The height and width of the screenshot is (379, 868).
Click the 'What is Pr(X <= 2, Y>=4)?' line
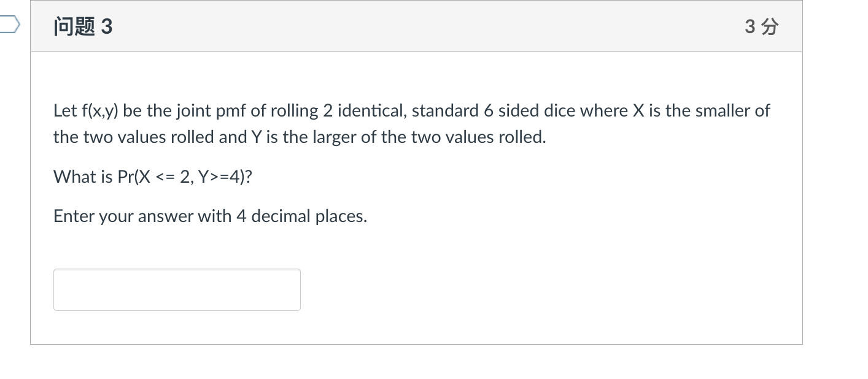pyautogui.click(x=153, y=177)
